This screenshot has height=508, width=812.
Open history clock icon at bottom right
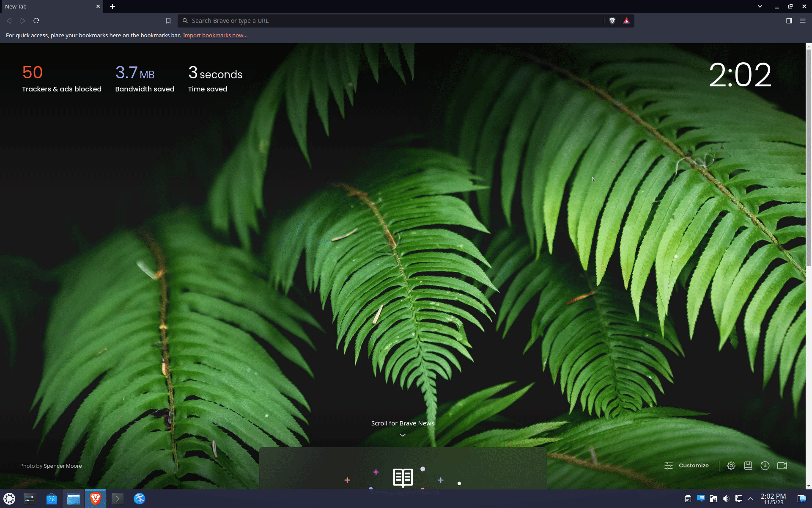coord(765,466)
